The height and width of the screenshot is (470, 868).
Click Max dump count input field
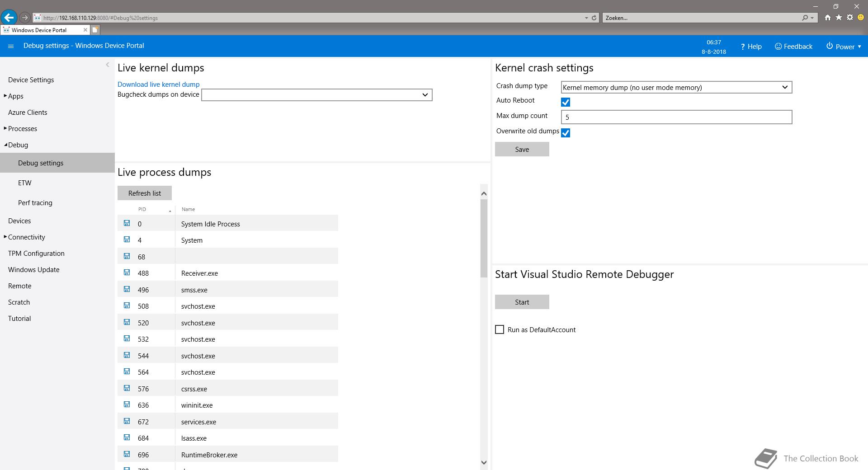click(x=676, y=117)
